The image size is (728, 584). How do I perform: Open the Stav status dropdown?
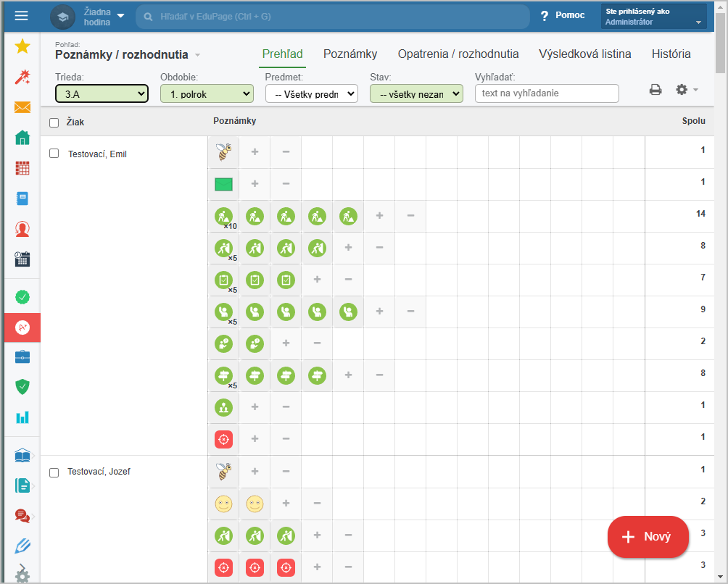tap(416, 93)
